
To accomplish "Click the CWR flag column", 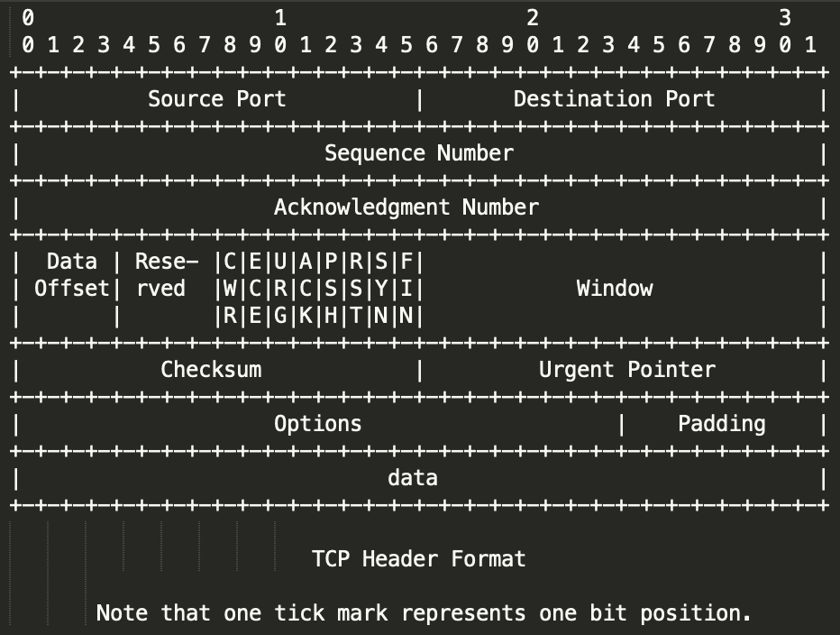I will pos(230,289).
